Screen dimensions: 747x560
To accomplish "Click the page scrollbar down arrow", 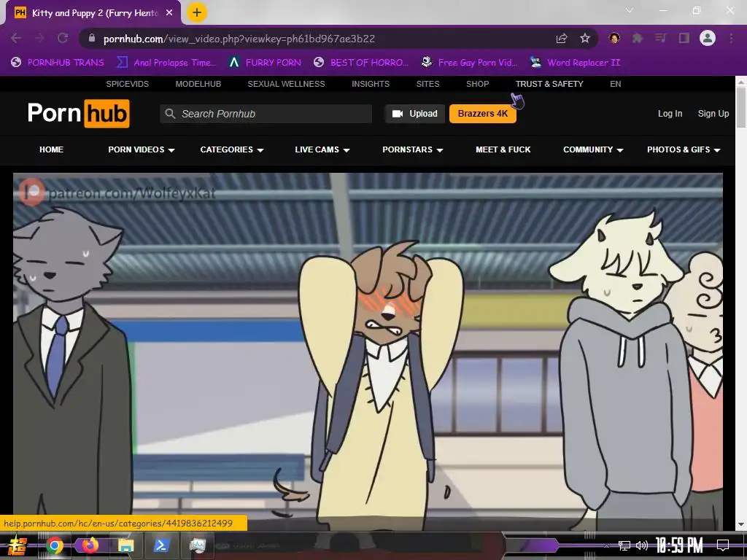I will [741, 524].
